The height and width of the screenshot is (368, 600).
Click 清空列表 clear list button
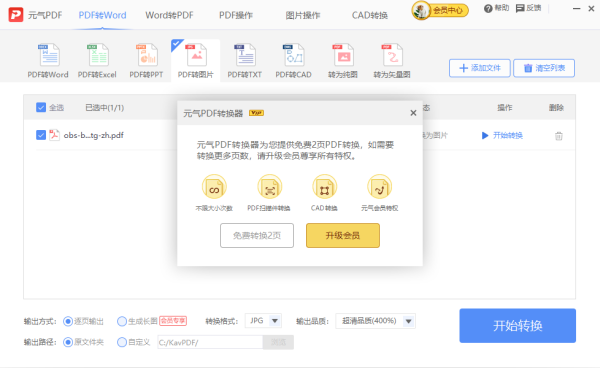[x=544, y=68]
